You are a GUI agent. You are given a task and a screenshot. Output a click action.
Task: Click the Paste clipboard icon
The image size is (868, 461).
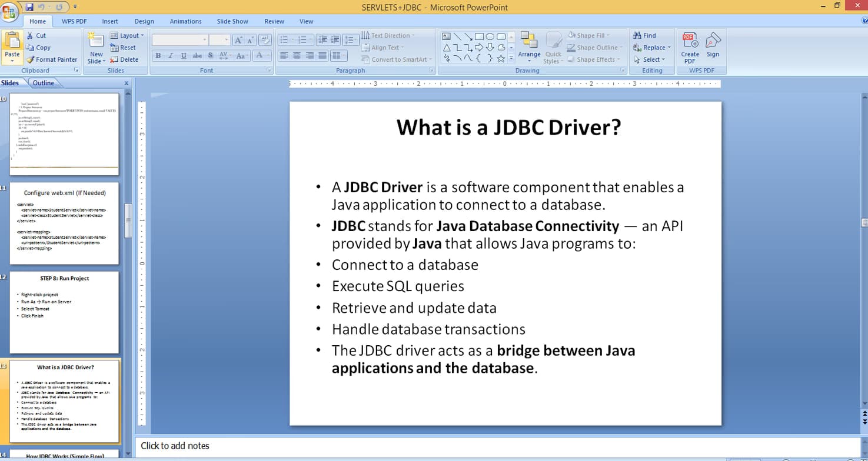(x=12, y=41)
